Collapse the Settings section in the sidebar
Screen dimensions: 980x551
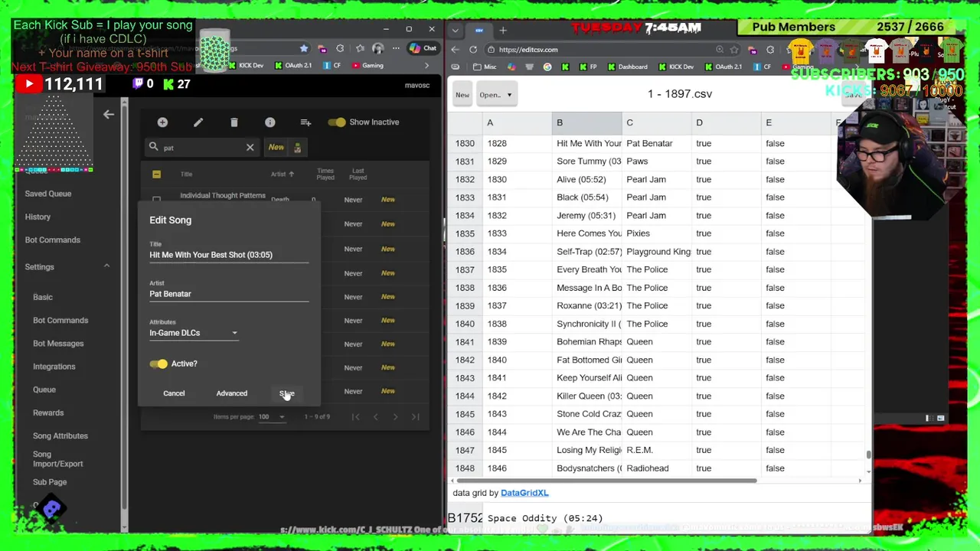pyautogui.click(x=106, y=266)
